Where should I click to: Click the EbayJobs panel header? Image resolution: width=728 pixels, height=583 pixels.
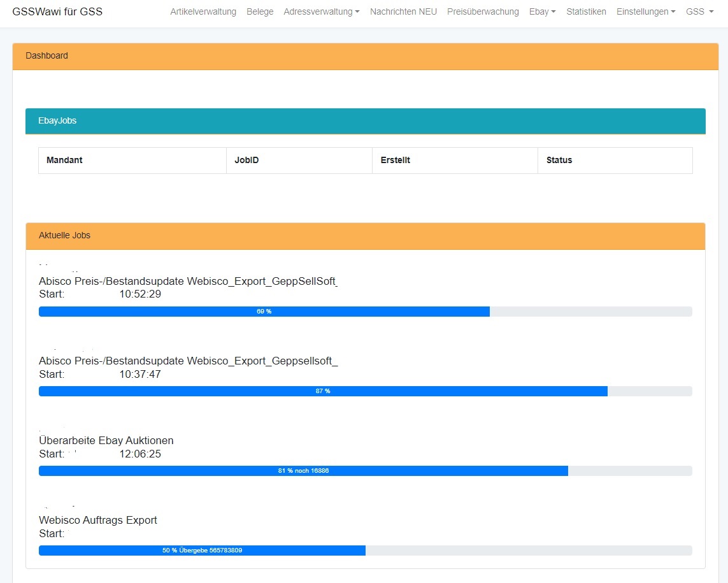pyautogui.click(x=365, y=121)
